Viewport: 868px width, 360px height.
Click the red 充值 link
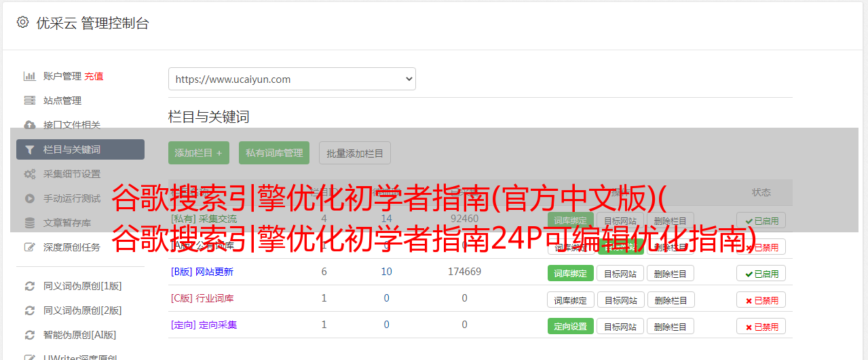(94, 76)
